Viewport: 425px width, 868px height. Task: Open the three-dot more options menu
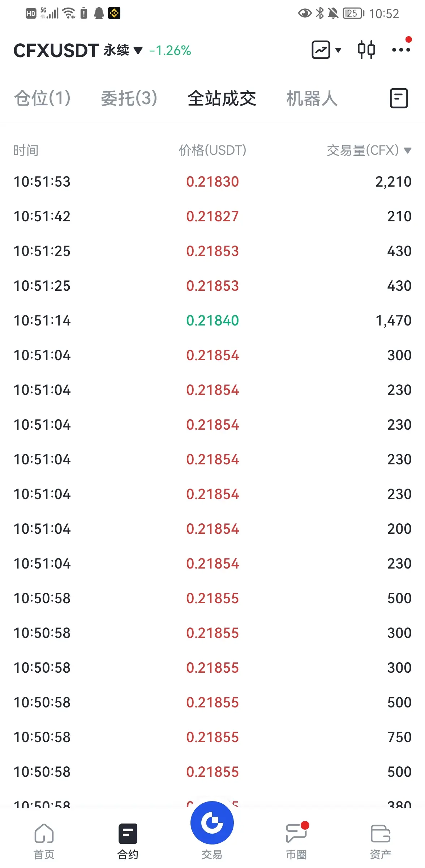pos(401,50)
